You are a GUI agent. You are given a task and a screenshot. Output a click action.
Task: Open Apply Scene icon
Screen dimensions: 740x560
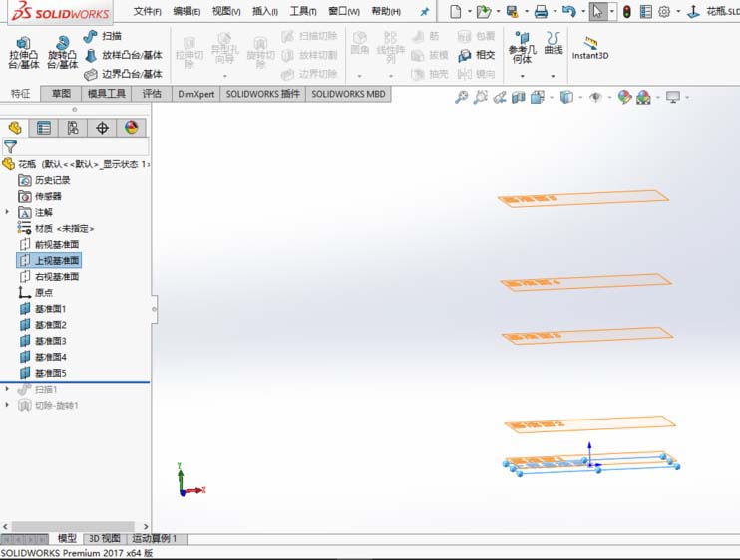click(643, 97)
